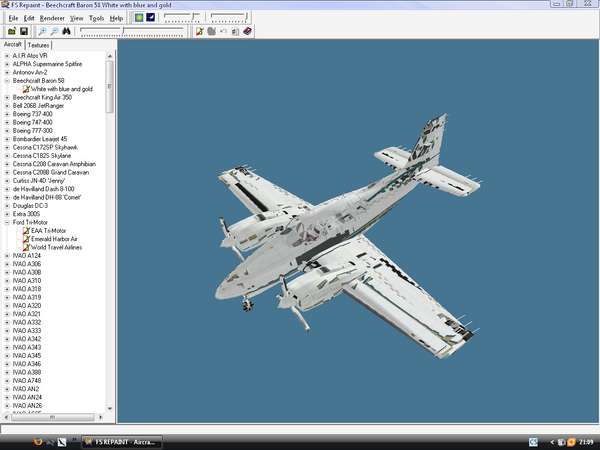Click the orange system tray icon near the clock
Viewport: 600px width, 450px height.
[x=571, y=442]
